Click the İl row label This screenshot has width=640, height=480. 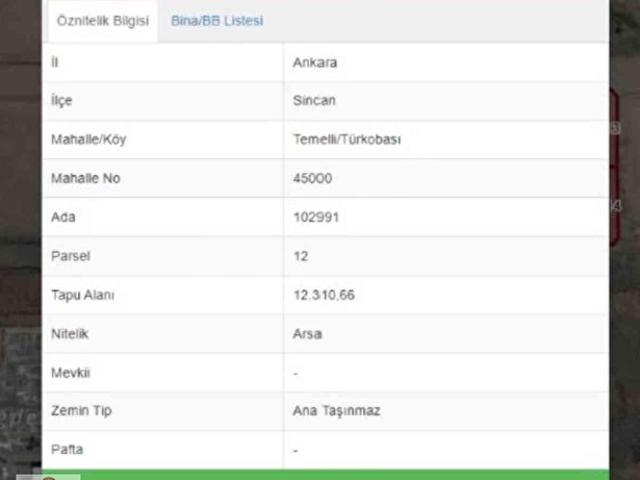coord(54,62)
